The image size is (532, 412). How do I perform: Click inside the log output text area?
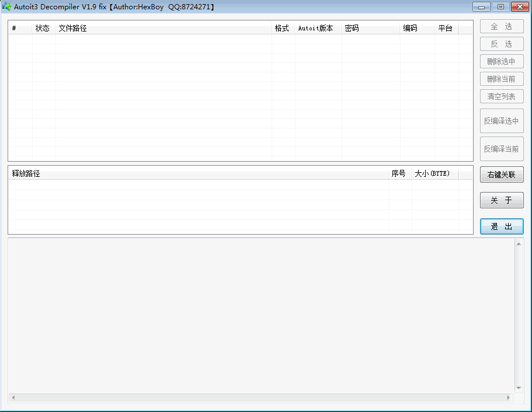(x=261, y=315)
